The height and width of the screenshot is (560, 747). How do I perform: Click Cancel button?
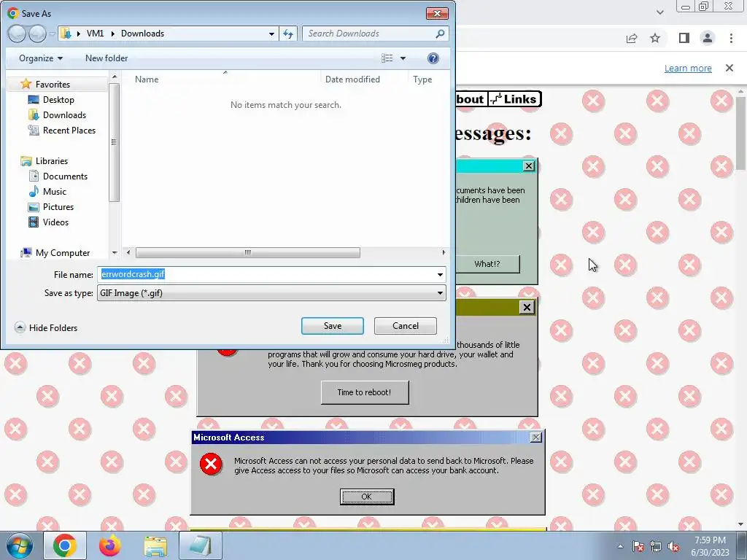coord(406,326)
